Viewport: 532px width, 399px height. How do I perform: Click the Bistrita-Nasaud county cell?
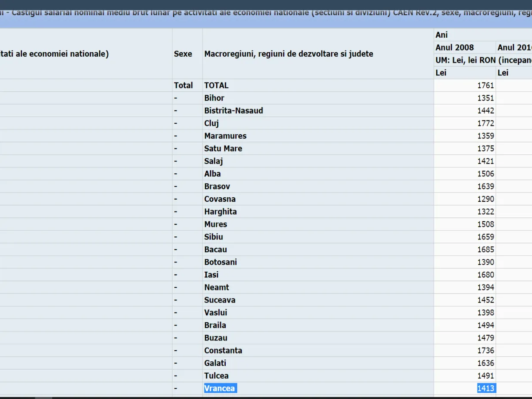[x=234, y=110]
